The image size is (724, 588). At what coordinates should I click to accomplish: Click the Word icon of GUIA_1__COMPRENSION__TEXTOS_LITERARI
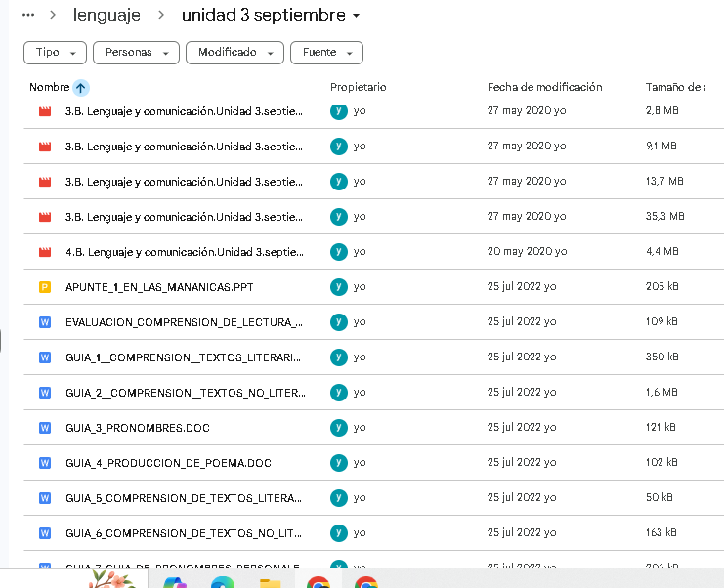(x=45, y=357)
